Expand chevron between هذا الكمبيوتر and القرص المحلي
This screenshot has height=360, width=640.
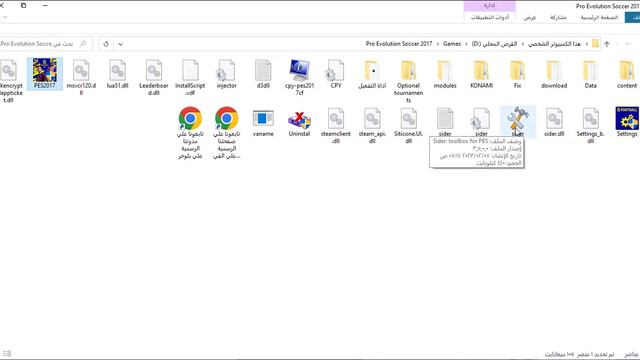click(x=522, y=44)
